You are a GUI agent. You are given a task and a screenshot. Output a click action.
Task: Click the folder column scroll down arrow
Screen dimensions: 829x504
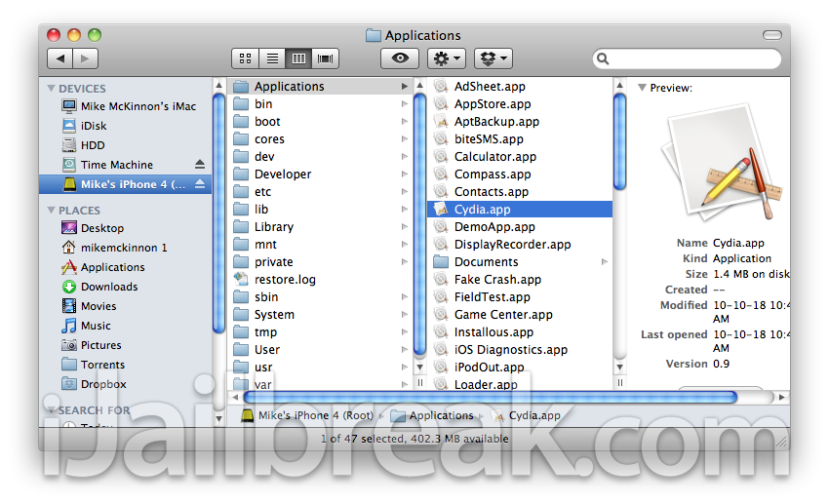[x=419, y=367]
